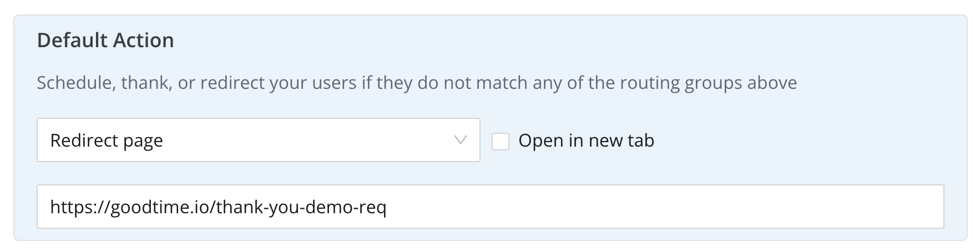Place cursor after "thank-you-demo-req" in the URL
This screenshot has width=980, height=251.
[387, 207]
